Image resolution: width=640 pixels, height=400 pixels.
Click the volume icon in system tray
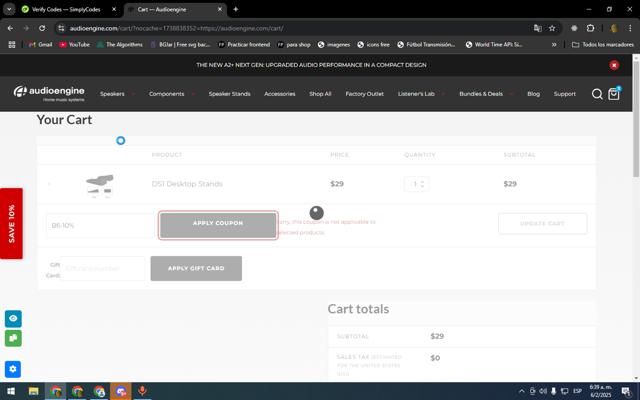pyautogui.click(x=543, y=391)
